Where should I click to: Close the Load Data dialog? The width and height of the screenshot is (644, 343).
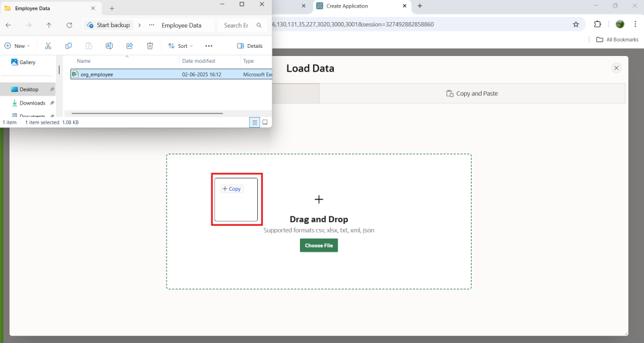[x=616, y=68]
